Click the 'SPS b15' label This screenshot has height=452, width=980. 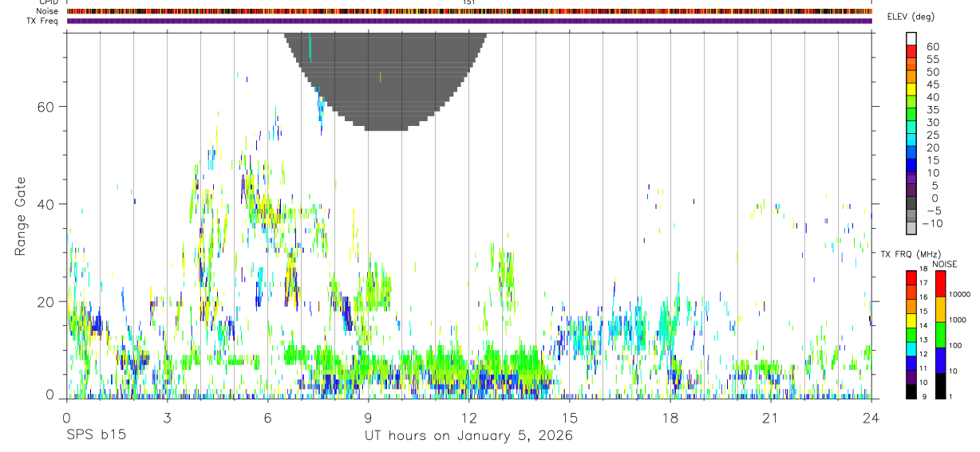point(96,435)
